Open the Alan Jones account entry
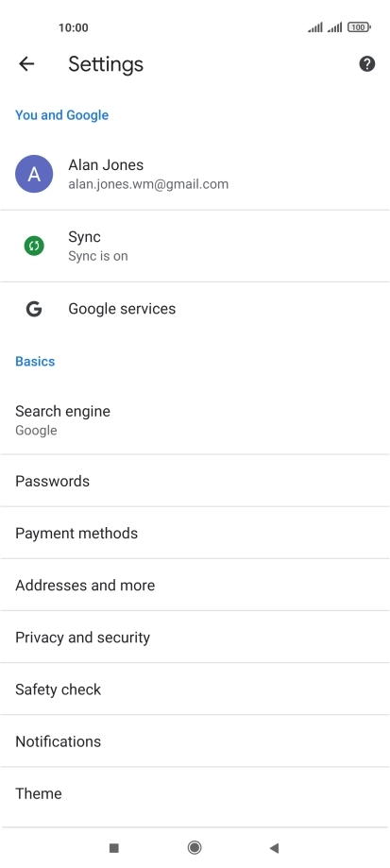This screenshot has width=390, height=868. (x=195, y=174)
